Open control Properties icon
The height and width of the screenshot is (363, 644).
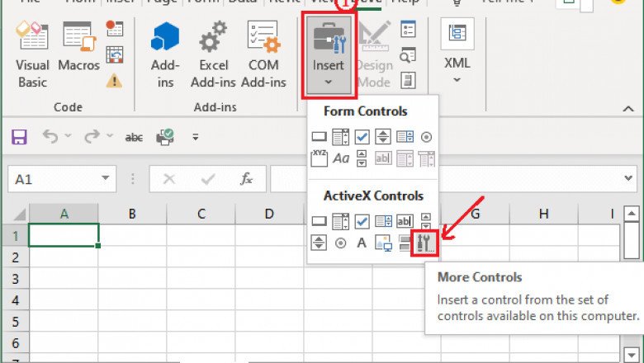(x=408, y=29)
